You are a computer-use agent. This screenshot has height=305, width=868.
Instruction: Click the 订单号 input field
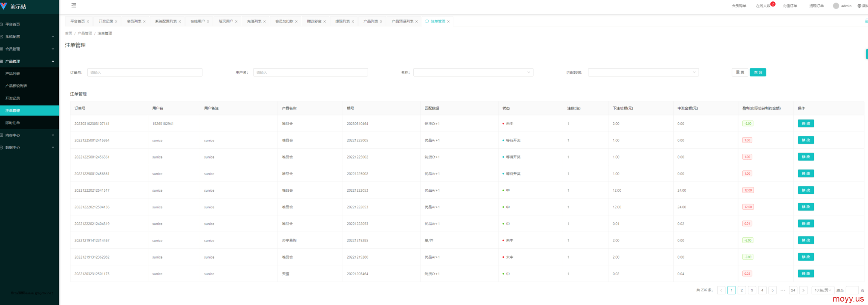[x=144, y=72]
